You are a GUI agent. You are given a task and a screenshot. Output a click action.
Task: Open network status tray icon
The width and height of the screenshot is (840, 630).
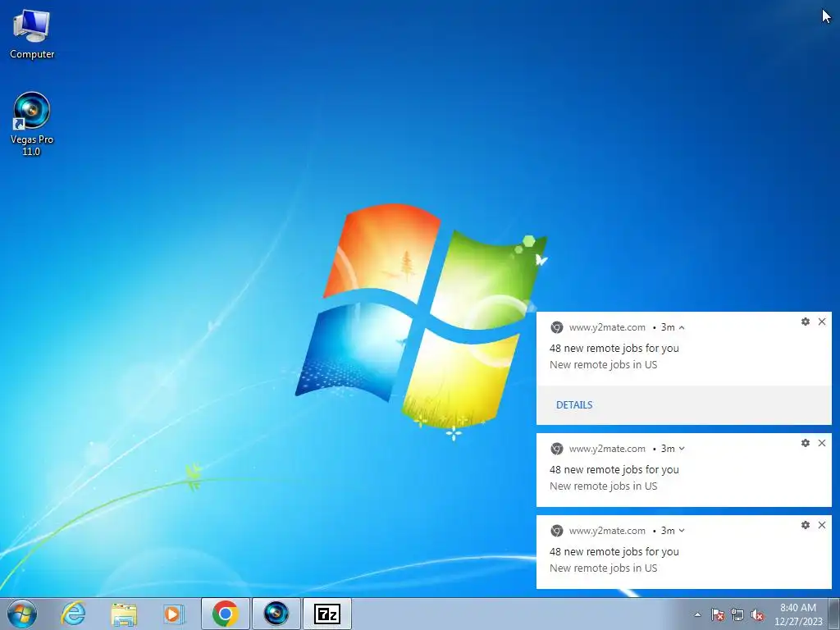point(737,614)
